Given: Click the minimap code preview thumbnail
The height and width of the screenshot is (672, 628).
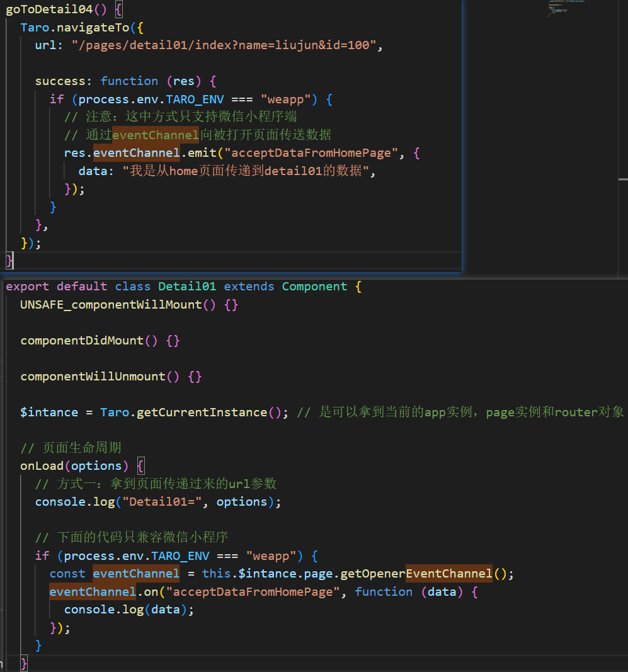Looking at the screenshot, I should point(565,8).
